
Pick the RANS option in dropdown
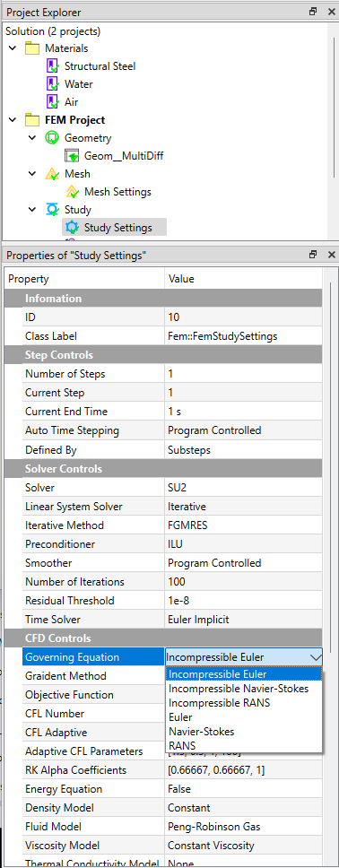[244, 746]
